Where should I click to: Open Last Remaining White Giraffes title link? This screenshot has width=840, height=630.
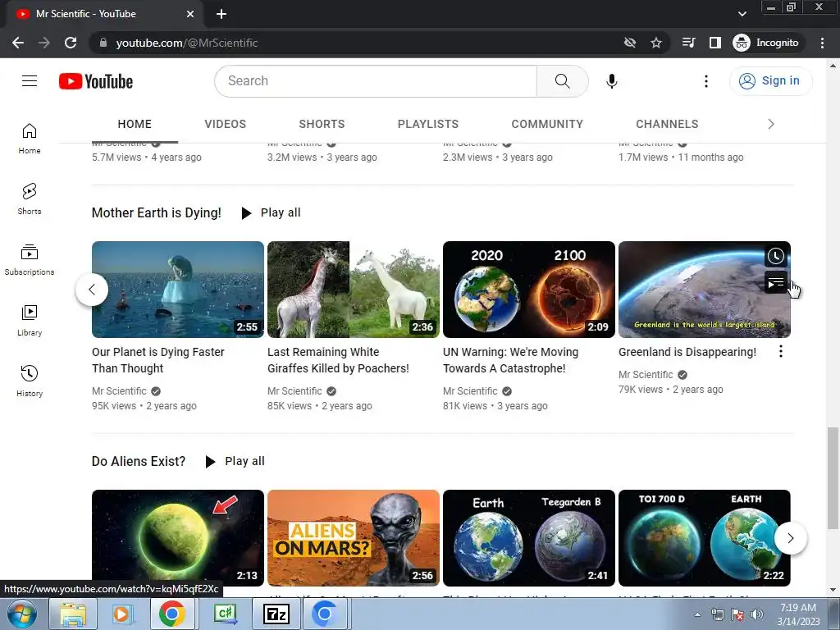pos(338,360)
